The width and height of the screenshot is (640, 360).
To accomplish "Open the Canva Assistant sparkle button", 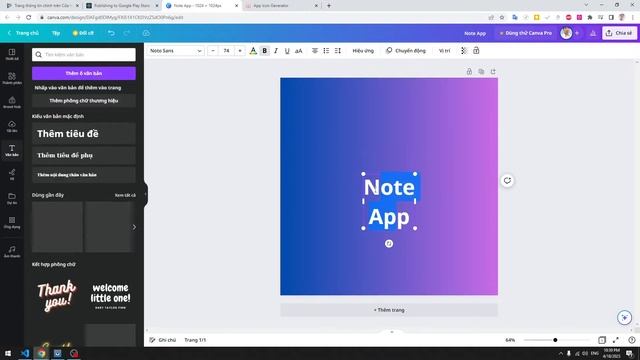I will [624, 317].
